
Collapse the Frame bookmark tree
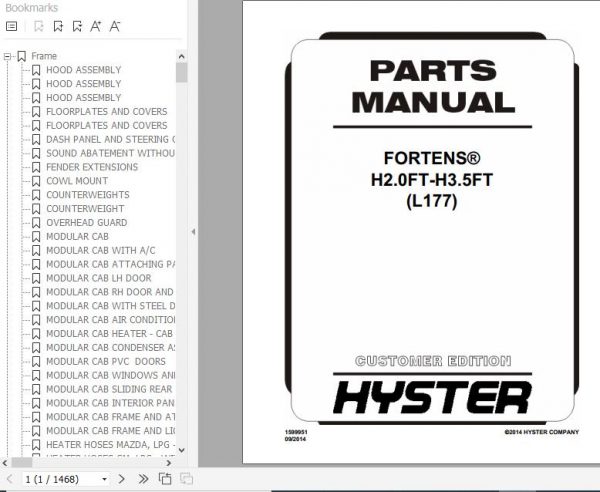click(7, 57)
